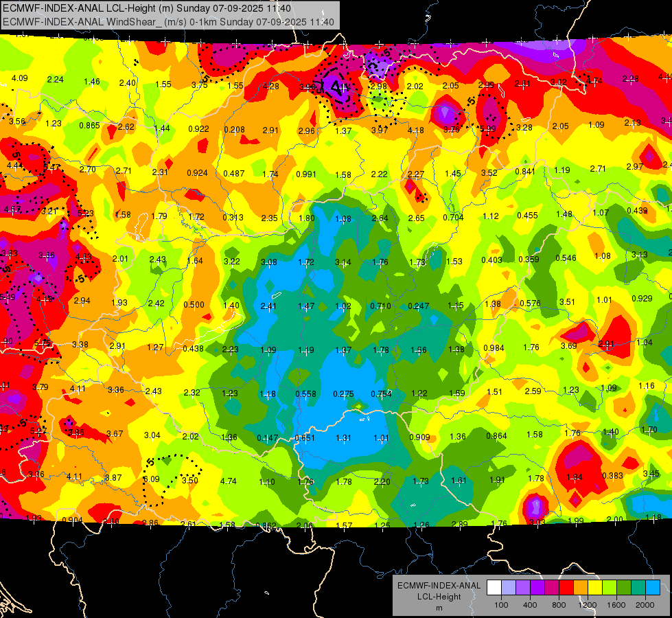This screenshot has height=618, width=672.
Task: Click the grid value '0.984'
Action: point(494,348)
